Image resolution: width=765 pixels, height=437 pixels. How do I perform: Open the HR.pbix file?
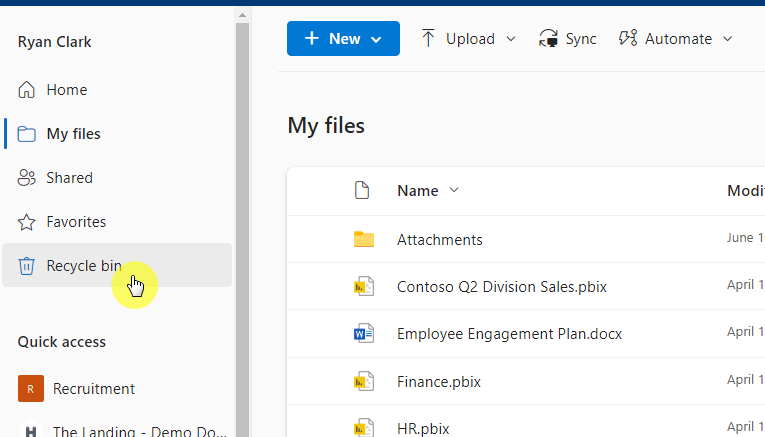coord(423,428)
